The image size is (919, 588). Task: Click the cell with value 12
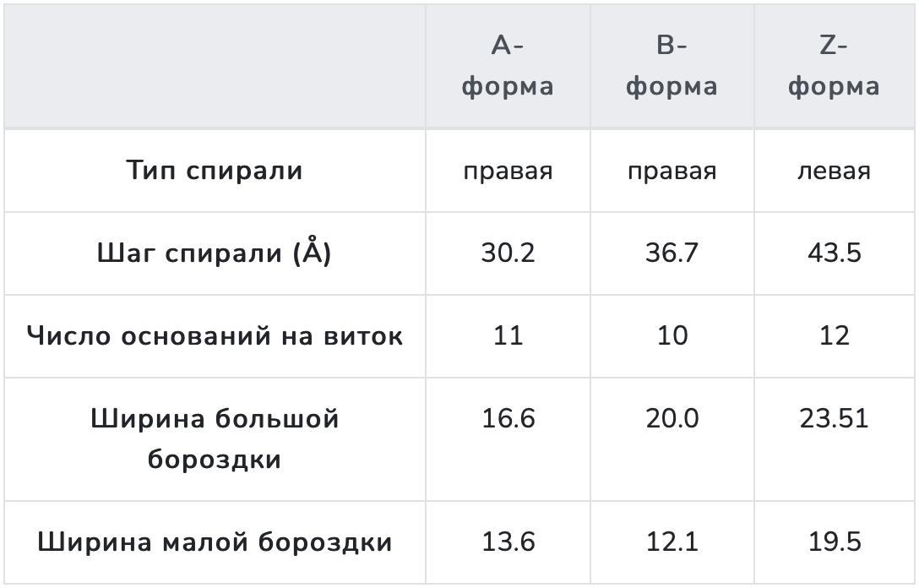pyautogui.click(x=834, y=336)
